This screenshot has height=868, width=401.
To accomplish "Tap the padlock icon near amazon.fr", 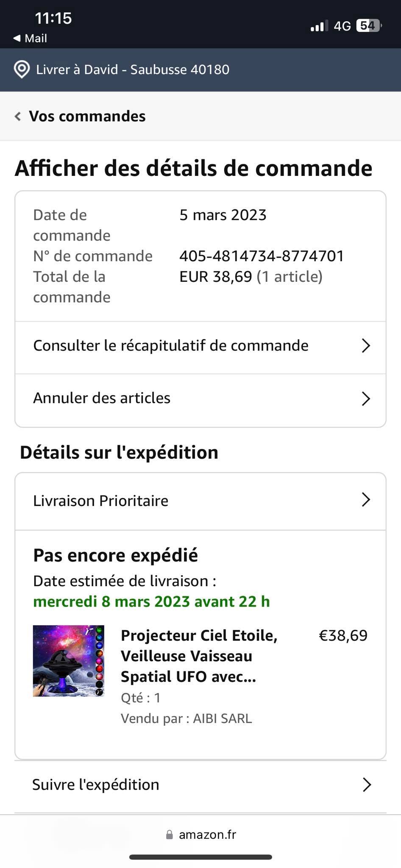I will click(x=170, y=835).
